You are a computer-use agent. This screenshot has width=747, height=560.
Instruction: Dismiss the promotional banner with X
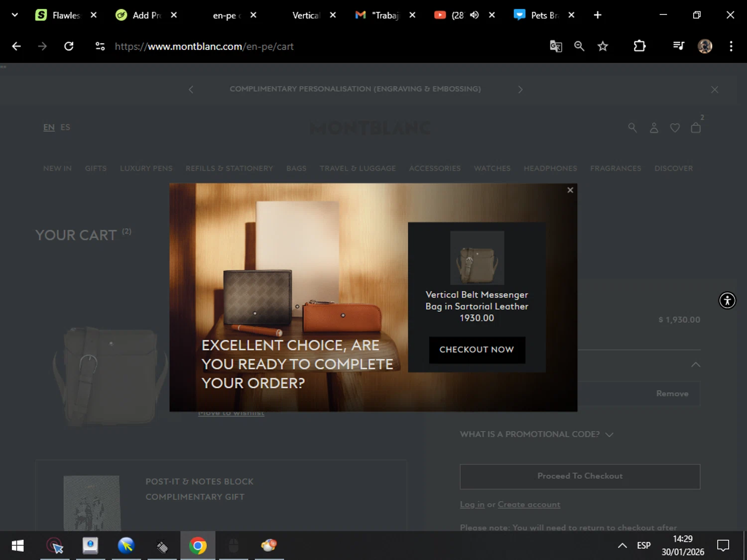click(715, 90)
